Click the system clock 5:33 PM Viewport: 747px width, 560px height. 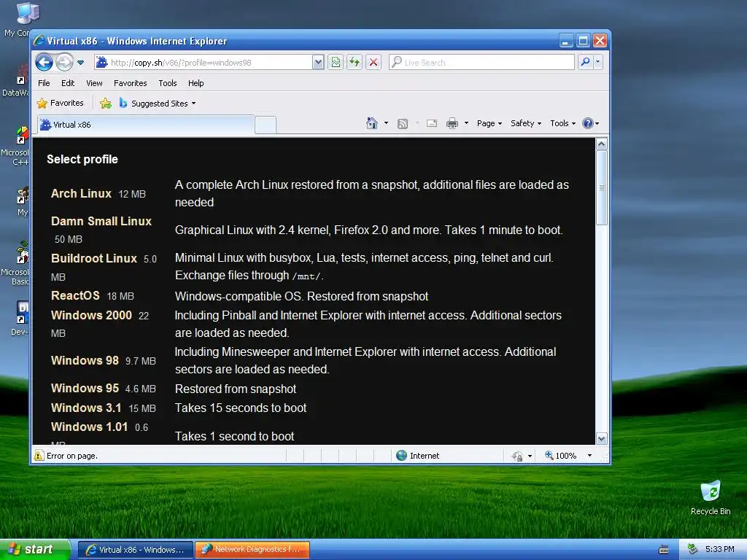coord(719,549)
